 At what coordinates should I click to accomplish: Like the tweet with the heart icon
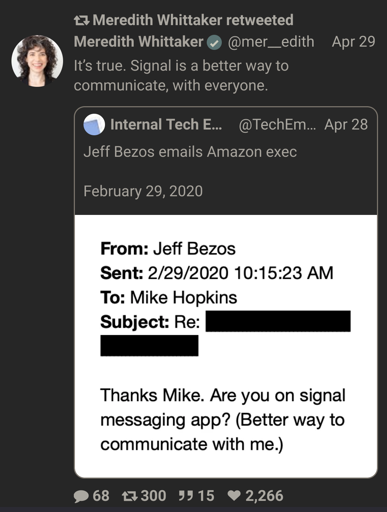234,496
